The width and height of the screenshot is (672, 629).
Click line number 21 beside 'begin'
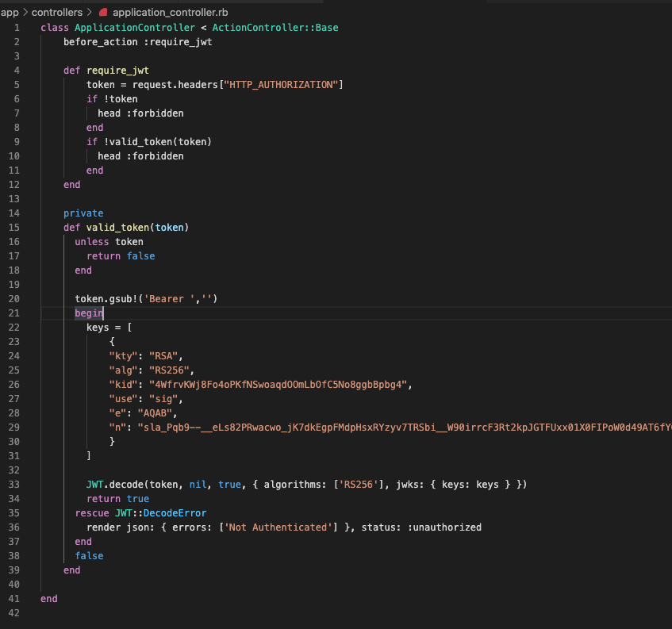coord(14,313)
